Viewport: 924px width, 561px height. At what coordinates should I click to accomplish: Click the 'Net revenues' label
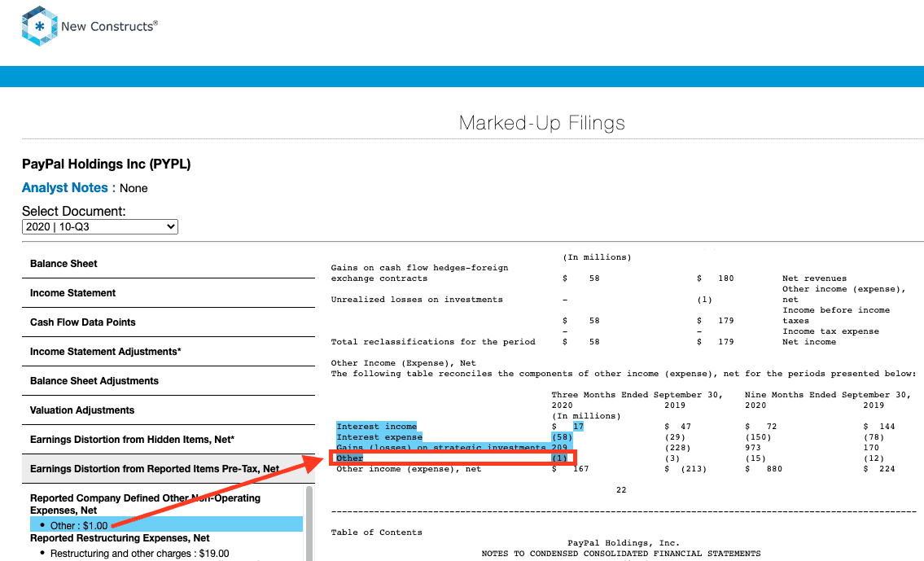coord(814,278)
